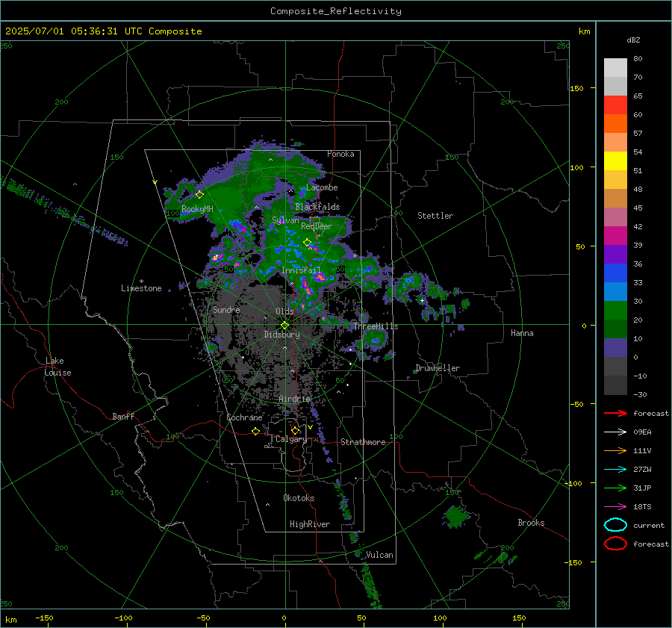Click the Ponoka city label
Viewport: 672px width, 628px height.
click(x=340, y=154)
